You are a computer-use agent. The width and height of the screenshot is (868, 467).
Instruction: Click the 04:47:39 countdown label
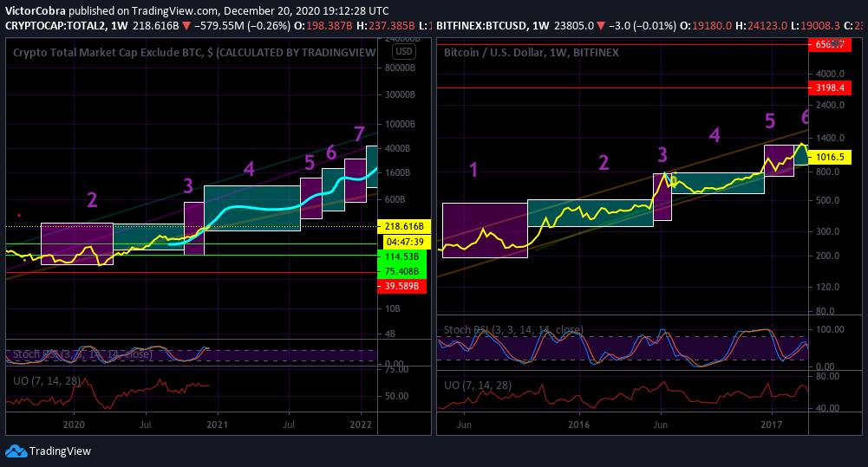click(x=405, y=242)
